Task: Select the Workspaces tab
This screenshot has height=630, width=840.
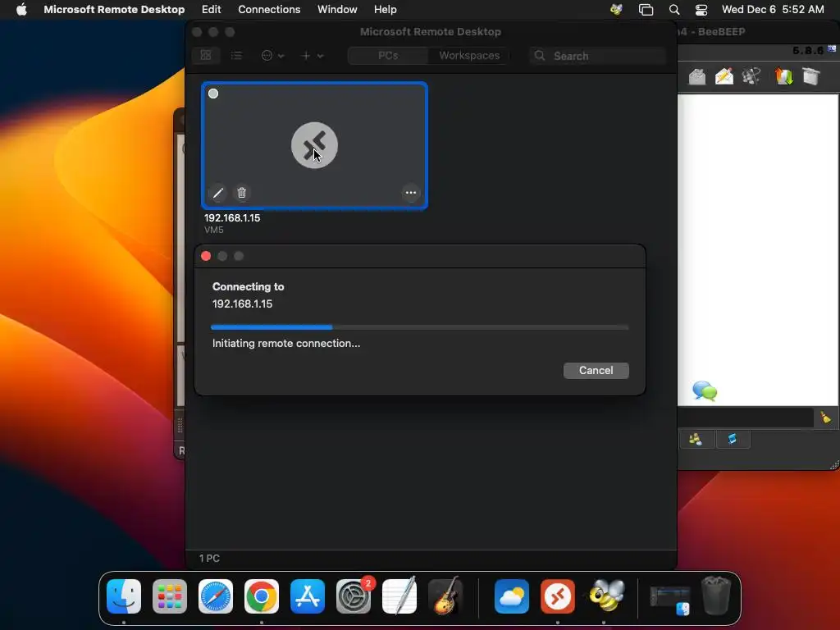Action: click(468, 56)
